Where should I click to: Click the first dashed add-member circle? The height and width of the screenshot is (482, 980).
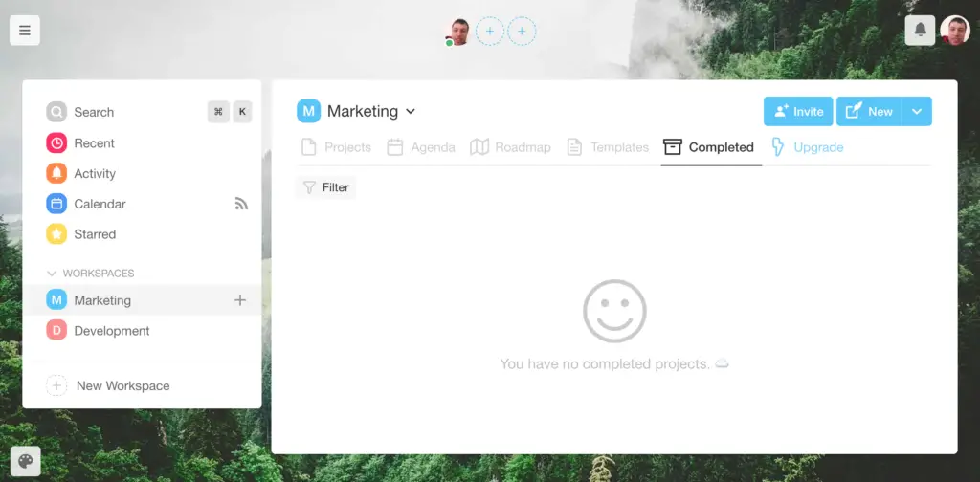[490, 32]
